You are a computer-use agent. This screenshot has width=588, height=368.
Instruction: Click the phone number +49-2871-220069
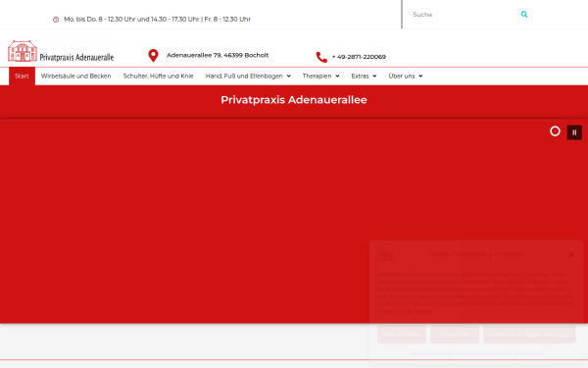[x=359, y=57]
